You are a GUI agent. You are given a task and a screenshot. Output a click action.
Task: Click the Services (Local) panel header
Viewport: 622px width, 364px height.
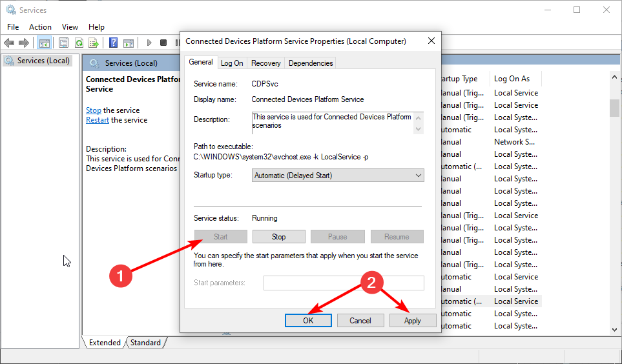click(x=131, y=63)
